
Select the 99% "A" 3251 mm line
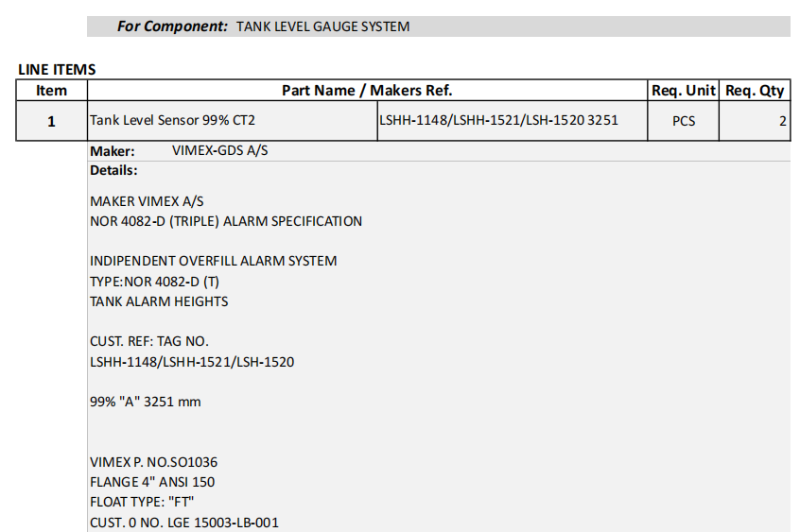146,402
